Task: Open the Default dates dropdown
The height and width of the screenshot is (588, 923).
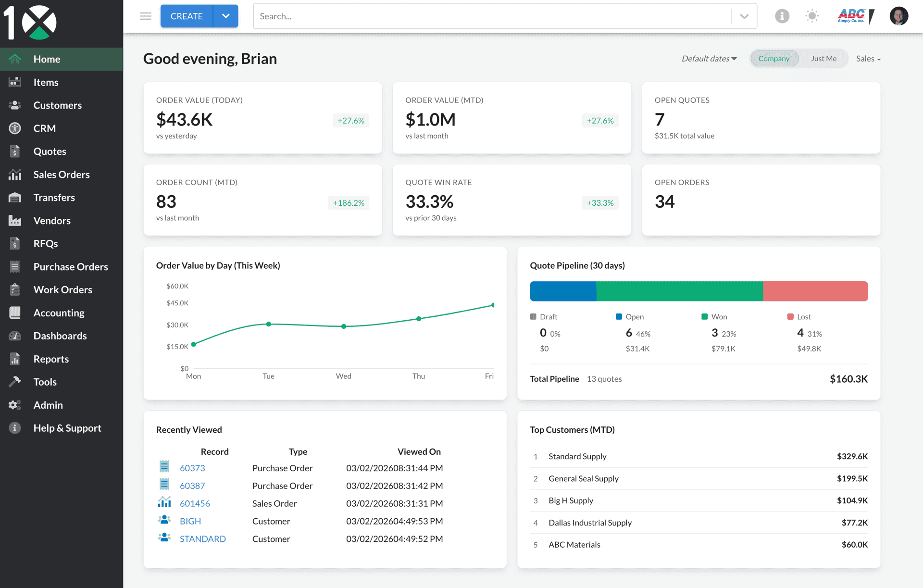Action: [x=709, y=59]
